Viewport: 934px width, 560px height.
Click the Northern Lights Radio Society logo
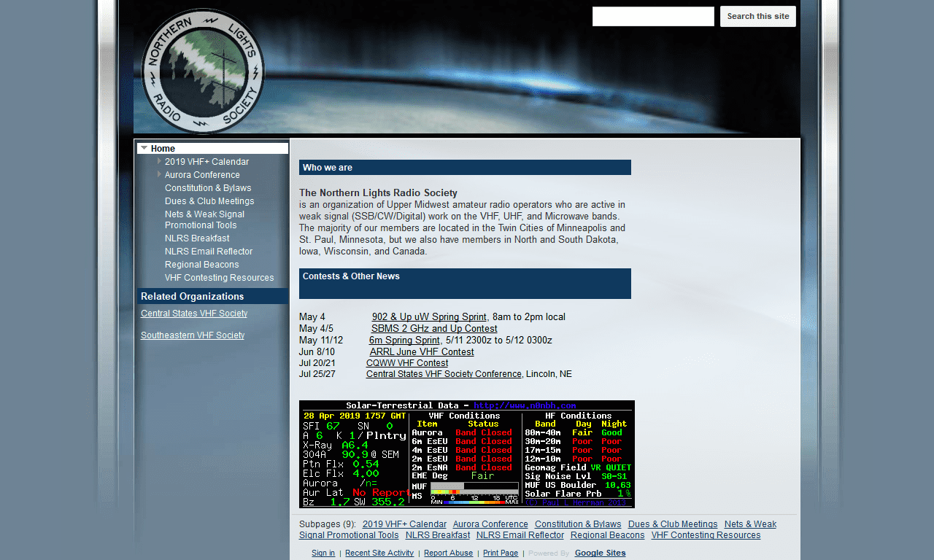click(x=203, y=71)
